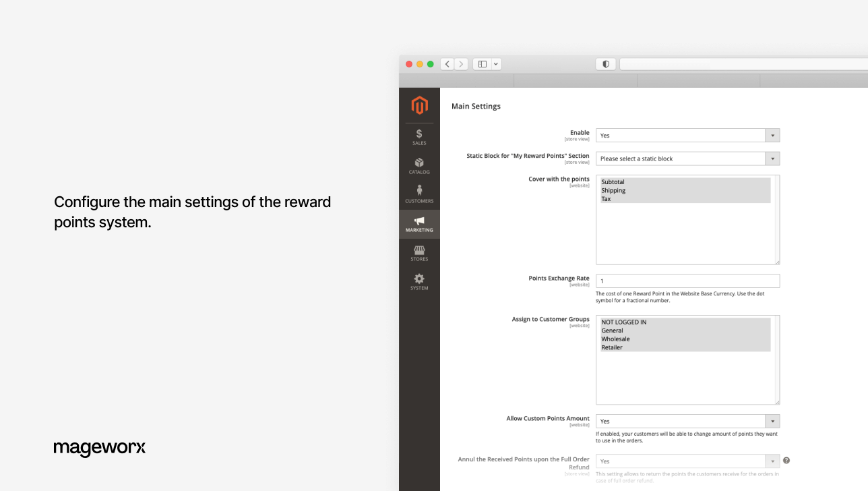The height and width of the screenshot is (491, 868).
Task: Open the static block selection dropdown
Action: [x=772, y=158]
